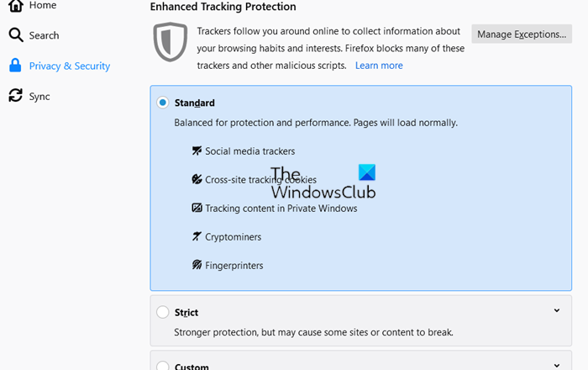The height and width of the screenshot is (370, 588).
Task: Click the Fingerprinters icon
Action: pos(197,266)
